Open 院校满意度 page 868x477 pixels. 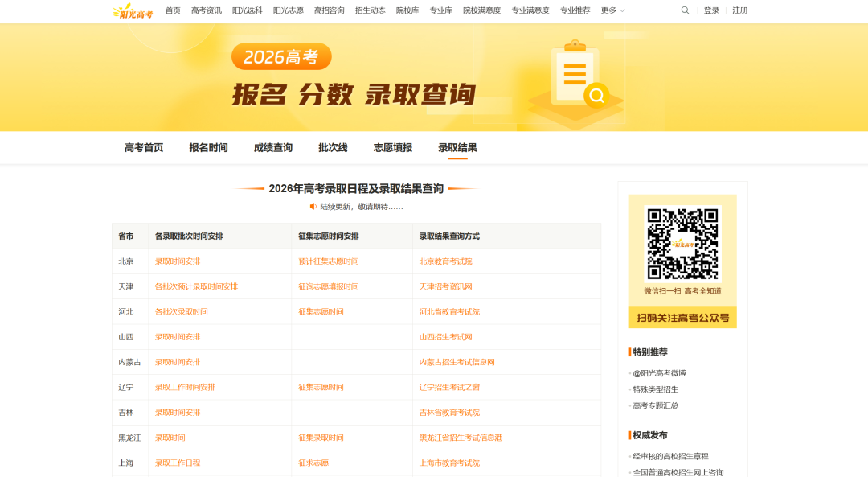(482, 10)
